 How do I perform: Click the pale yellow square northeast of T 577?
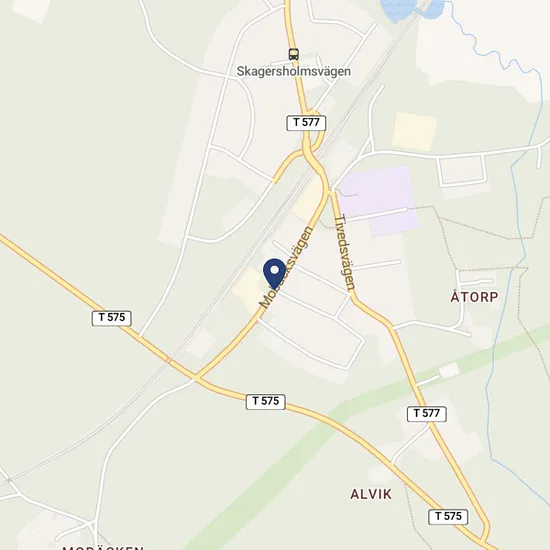click(414, 132)
